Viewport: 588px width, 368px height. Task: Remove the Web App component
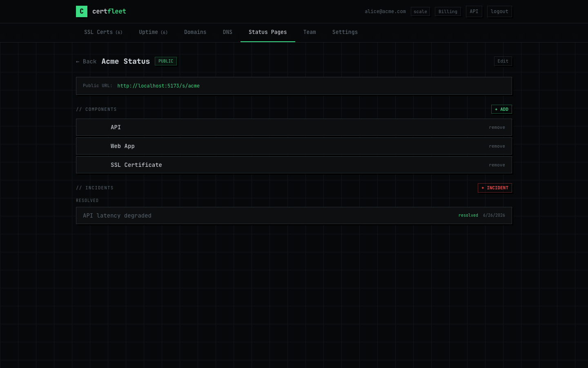pos(497,146)
